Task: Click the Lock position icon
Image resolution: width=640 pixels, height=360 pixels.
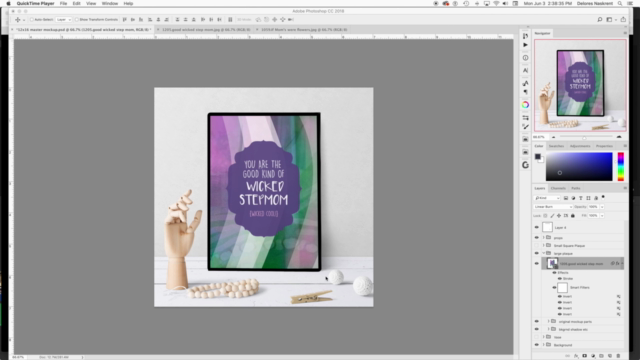Action: tap(559, 216)
